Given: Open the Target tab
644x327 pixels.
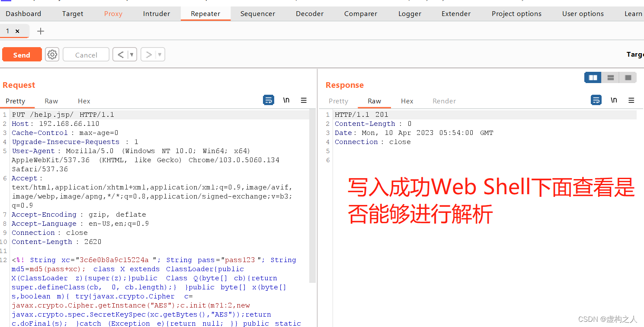Looking at the screenshot, I should [x=73, y=13].
